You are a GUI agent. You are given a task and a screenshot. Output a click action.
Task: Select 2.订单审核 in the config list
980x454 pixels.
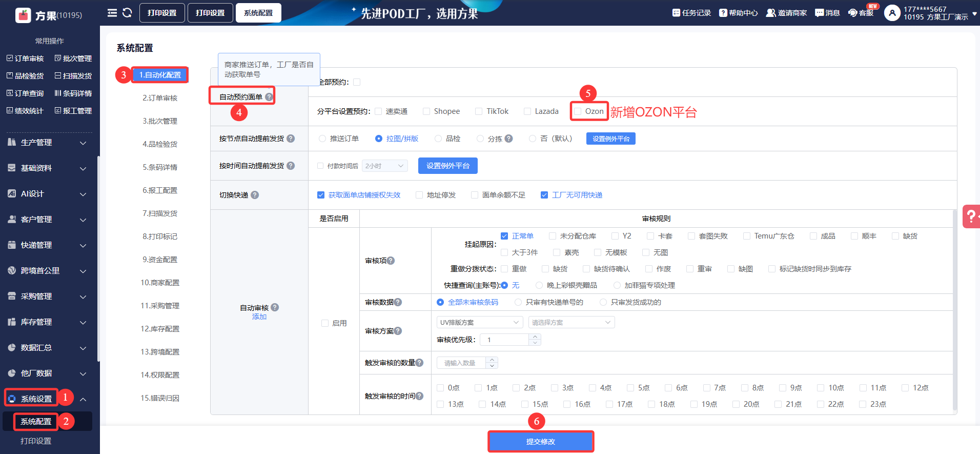pyautogui.click(x=160, y=98)
